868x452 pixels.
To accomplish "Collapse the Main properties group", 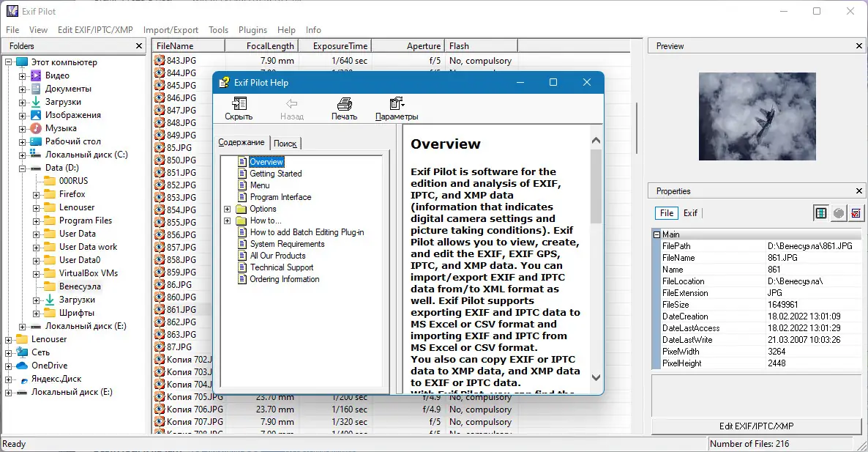I will [656, 234].
